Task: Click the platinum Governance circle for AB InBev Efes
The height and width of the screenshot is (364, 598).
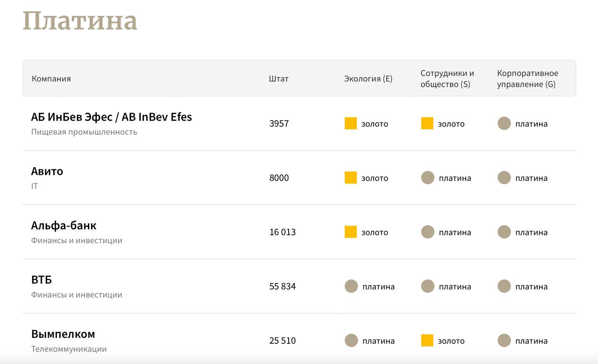Action: coord(504,123)
